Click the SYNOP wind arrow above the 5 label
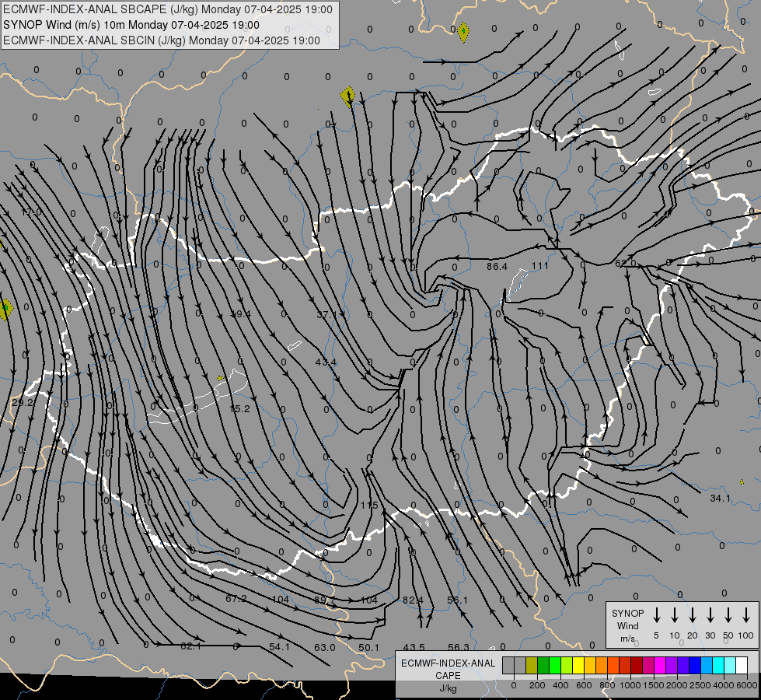Viewport: 761px width, 700px height. click(x=657, y=615)
